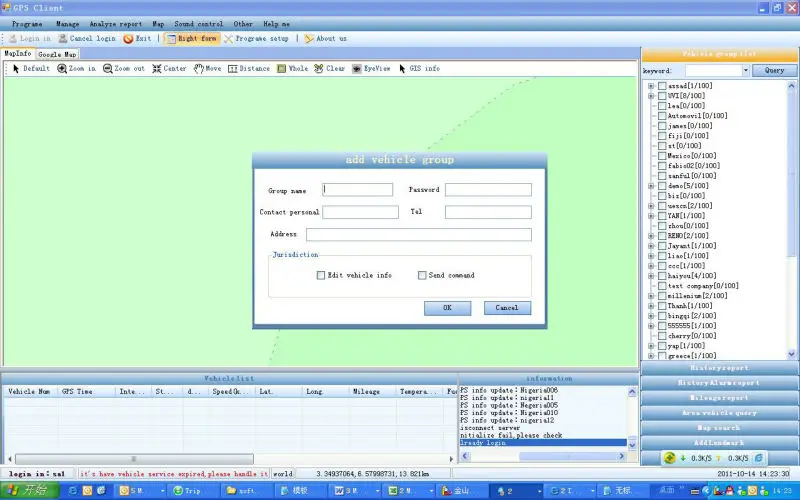Open About us from the toolbar
The height and width of the screenshot is (500, 800).
click(326, 39)
